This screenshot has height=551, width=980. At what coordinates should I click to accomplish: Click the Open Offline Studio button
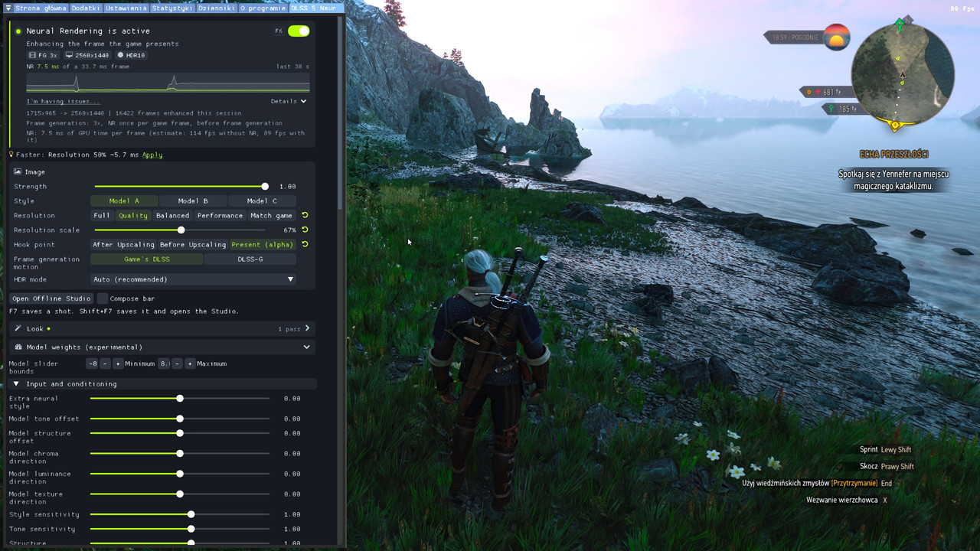(51, 298)
